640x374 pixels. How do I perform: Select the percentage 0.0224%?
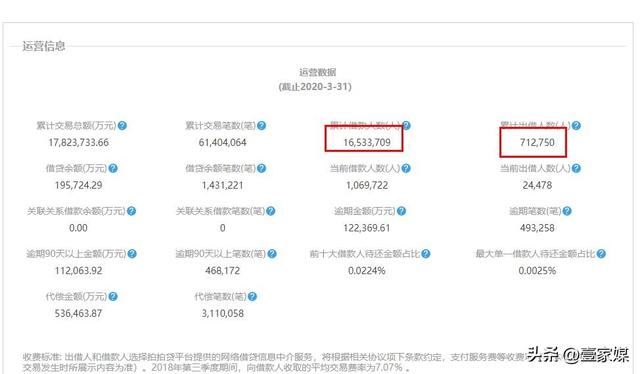367,271
